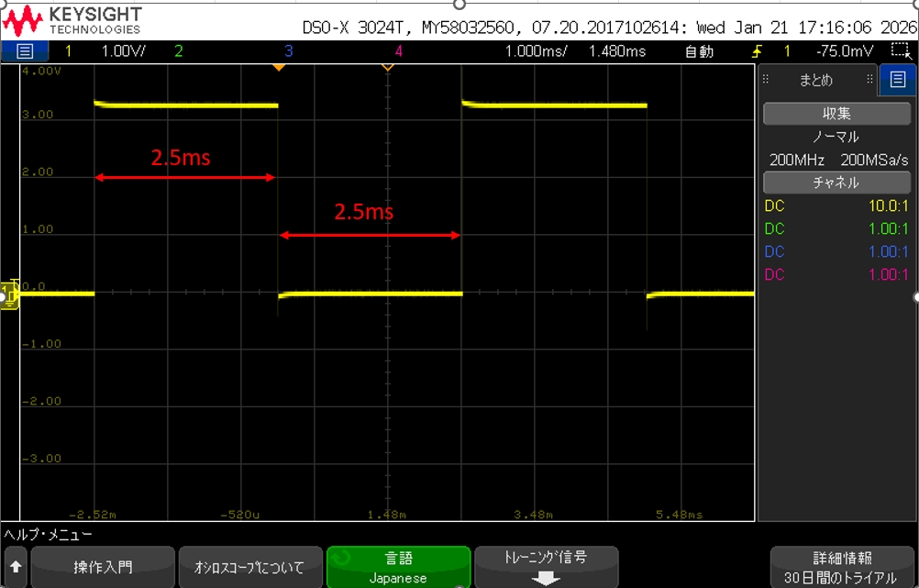Toggle channel 2 on
The height and width of the screenshot is (588, 919).
pyautogui.click(x=178, y=51)
